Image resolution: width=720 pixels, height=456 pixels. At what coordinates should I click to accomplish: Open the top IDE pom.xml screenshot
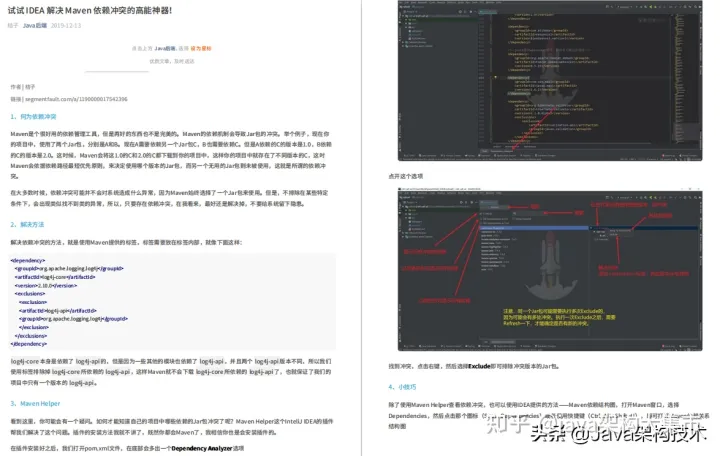[x=550, y=81]
